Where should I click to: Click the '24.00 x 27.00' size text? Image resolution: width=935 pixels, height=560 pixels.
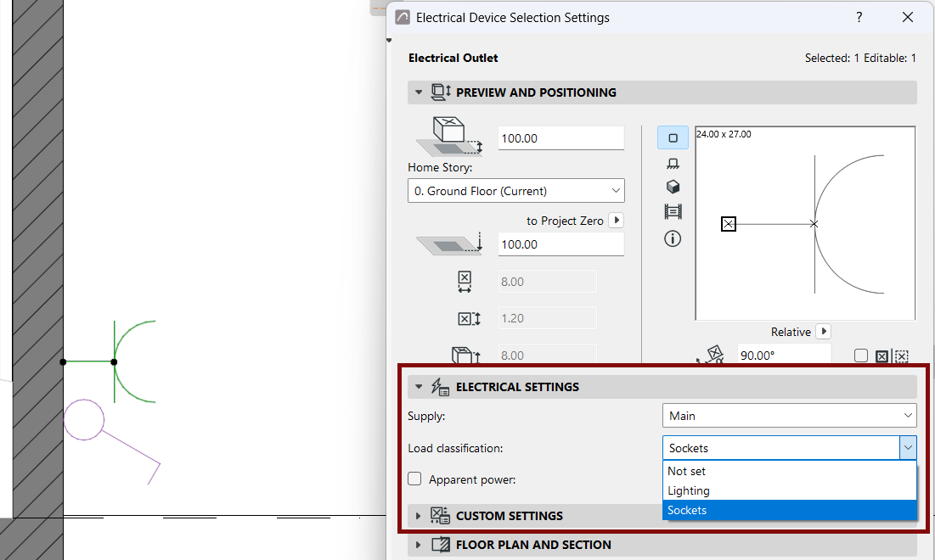tap(724, 134)
